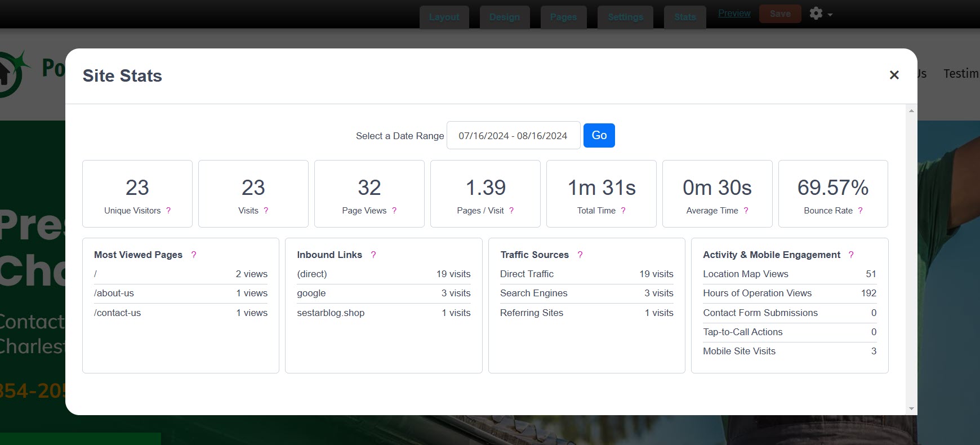Open the Stats tab in top bar
Screen dimensions: 980x445
tap(685, 17)
